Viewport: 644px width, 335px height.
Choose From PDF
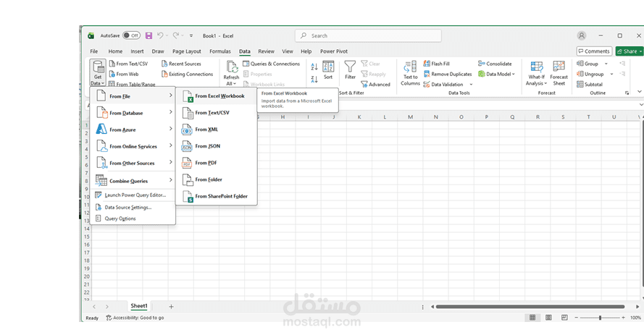tap(217, 164)
